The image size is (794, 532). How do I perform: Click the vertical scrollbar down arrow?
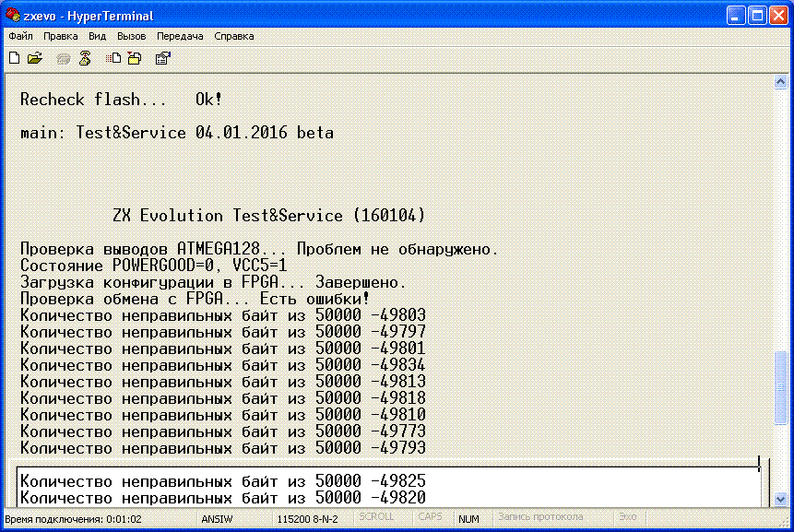pyautogui.click(x=780, y=499)
